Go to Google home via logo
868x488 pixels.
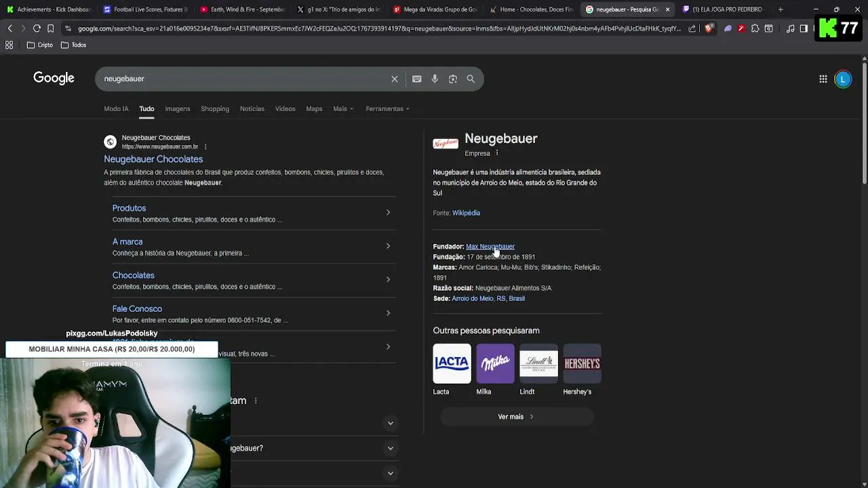pos(54,78)
